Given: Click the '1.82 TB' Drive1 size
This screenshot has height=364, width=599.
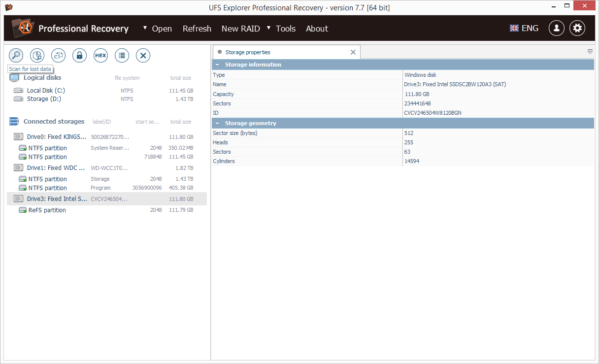Looking at the screenshot, I should click(x=185, y=168).
